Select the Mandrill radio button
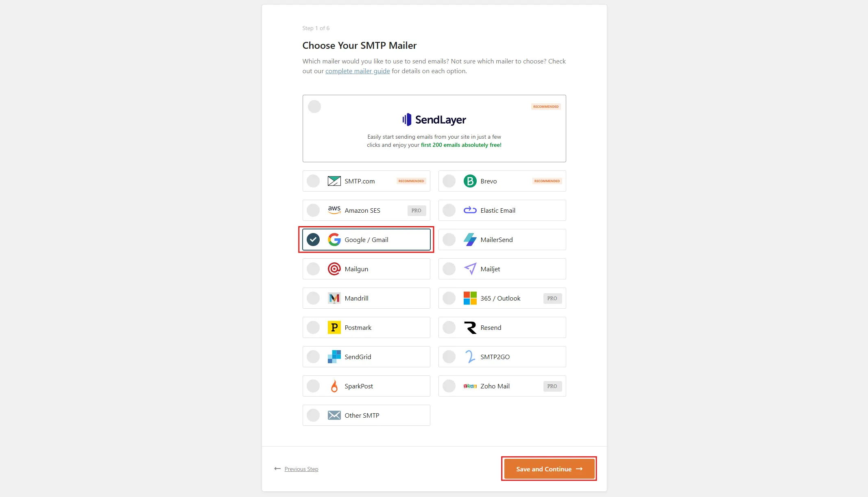The width and height of the screenshot is (868, 497). click(x=313, y=298)
